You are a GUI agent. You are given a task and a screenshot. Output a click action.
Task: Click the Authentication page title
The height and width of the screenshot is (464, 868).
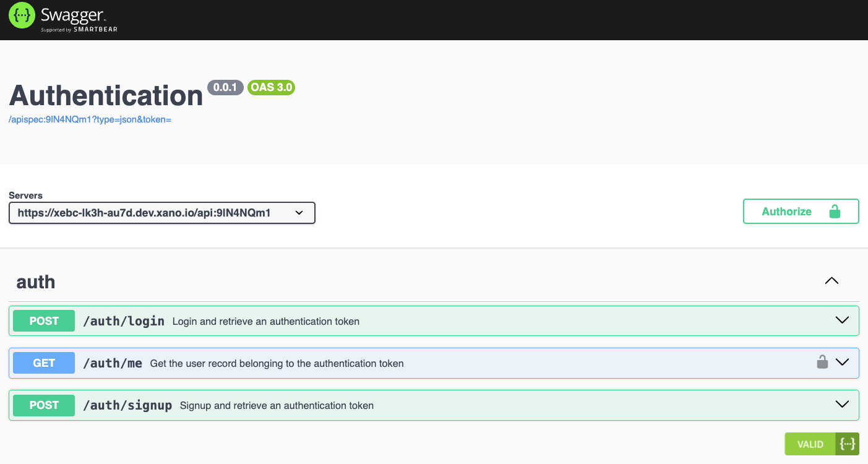coord(105,96)
